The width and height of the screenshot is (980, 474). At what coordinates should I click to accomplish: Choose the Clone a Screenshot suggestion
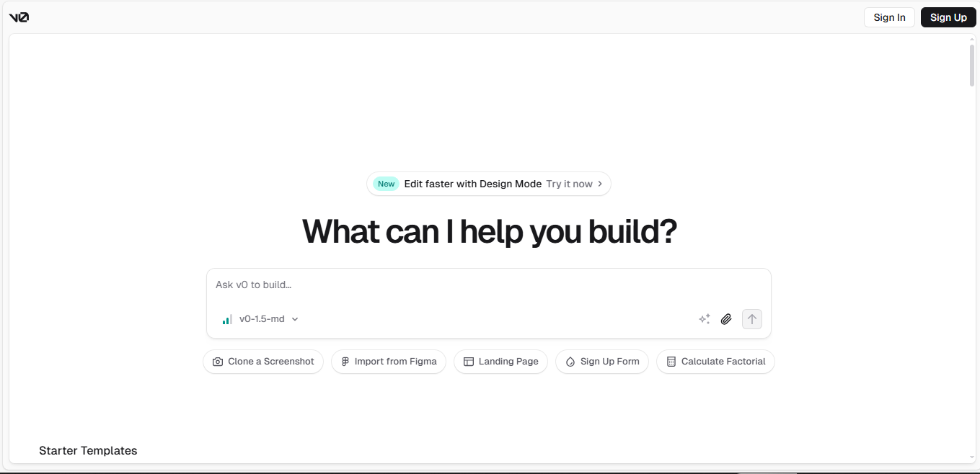(x=263, y=362)
